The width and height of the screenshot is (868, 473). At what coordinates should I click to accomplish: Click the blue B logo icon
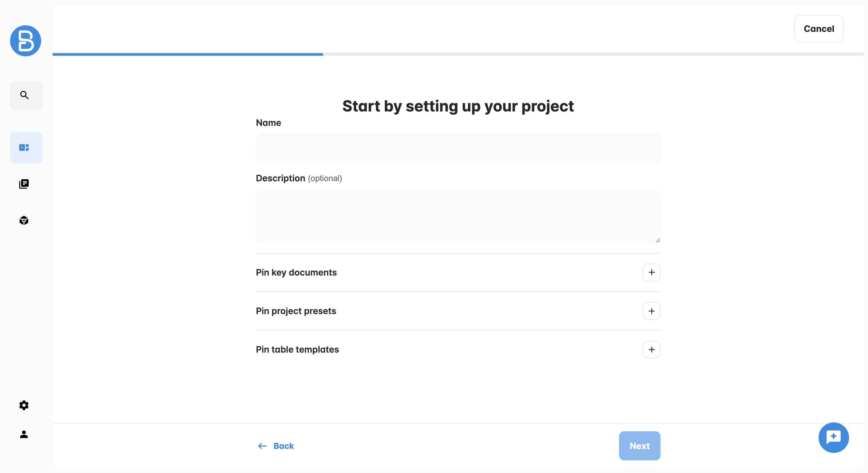[x=26, y=41]
